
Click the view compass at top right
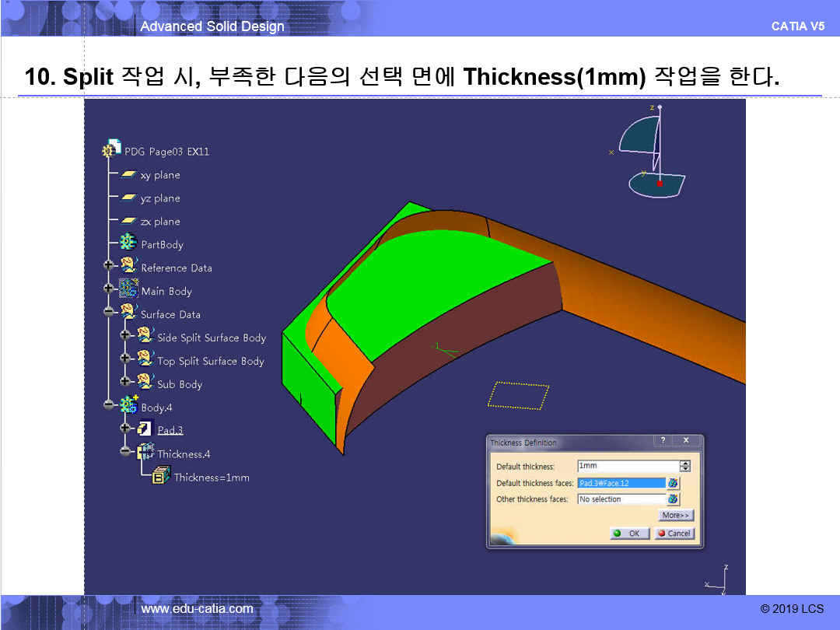click(x=652, y=152)
